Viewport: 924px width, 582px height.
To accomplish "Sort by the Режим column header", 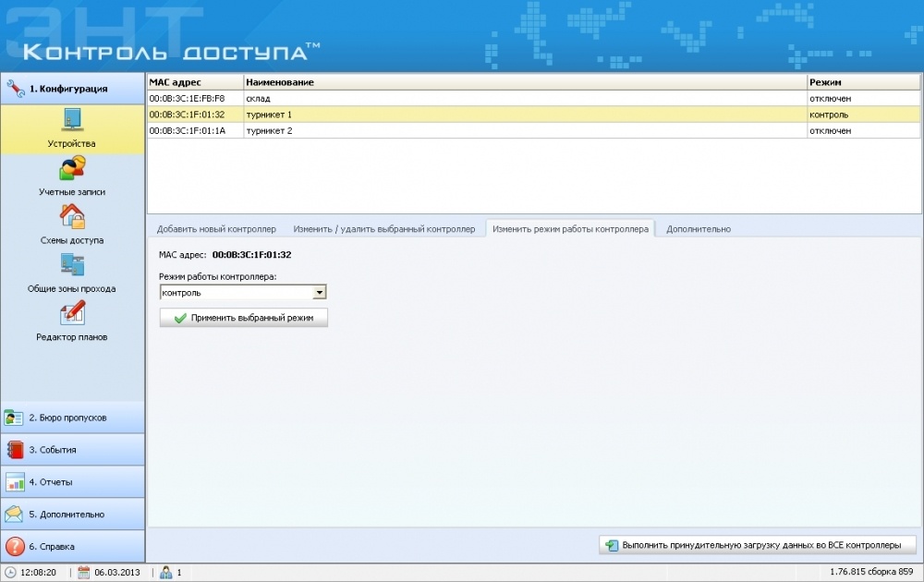I will 863,82.
